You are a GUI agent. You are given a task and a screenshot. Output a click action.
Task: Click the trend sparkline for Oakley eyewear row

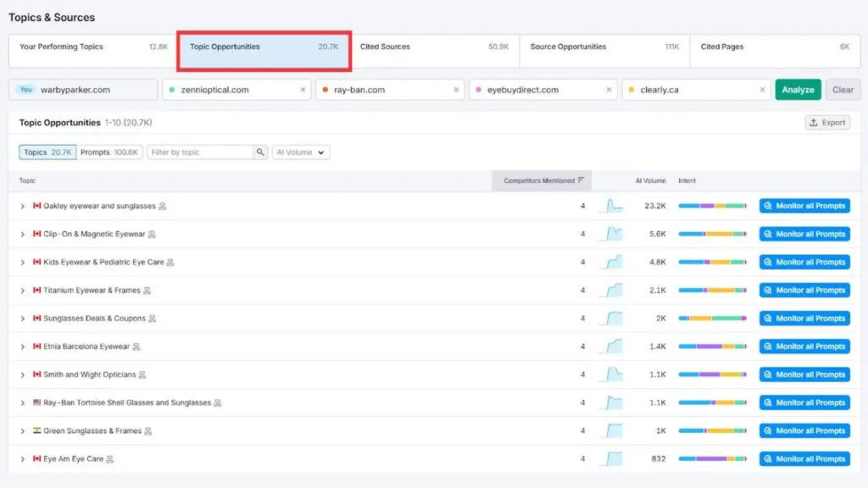point(612,206)
